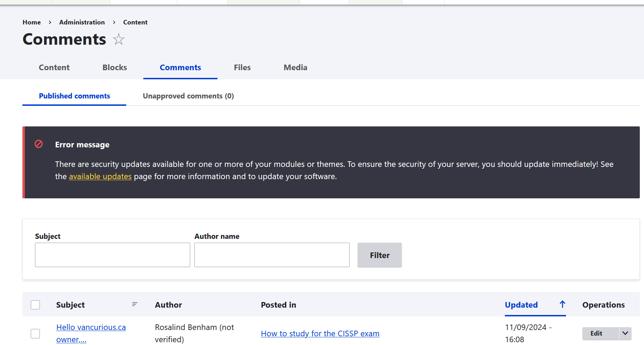Open the Content tab
The width and height of the screenshot is (644, 345).
click(54, 67)
